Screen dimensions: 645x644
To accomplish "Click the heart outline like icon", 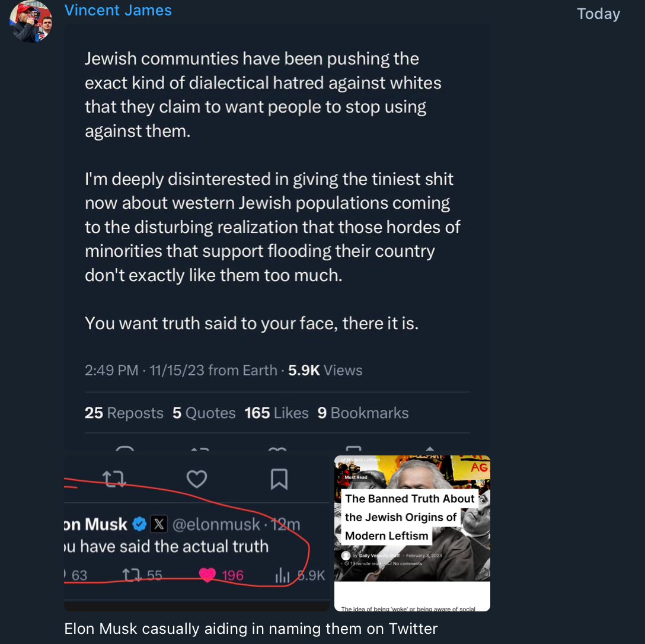I will pos(197,479).
